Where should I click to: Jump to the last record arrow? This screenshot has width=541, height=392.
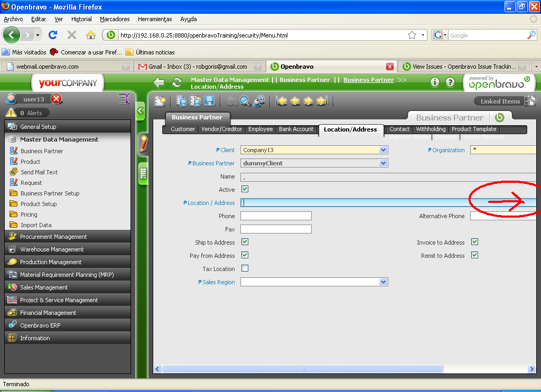(322, 101)
